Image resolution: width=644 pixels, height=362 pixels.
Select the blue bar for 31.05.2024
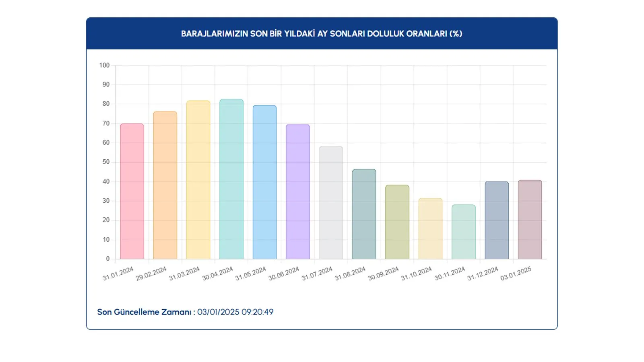point(264,182)
